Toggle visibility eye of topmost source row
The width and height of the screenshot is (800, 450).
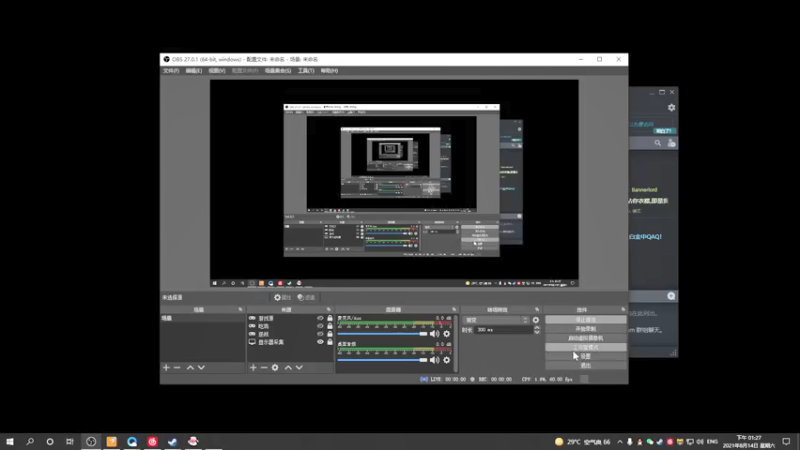tap(320, 318)
